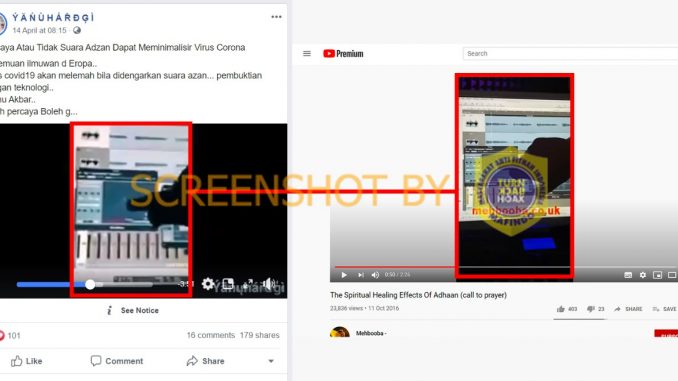Share the Facebook post
The image size is (678, 381).
tap(205, 361)
